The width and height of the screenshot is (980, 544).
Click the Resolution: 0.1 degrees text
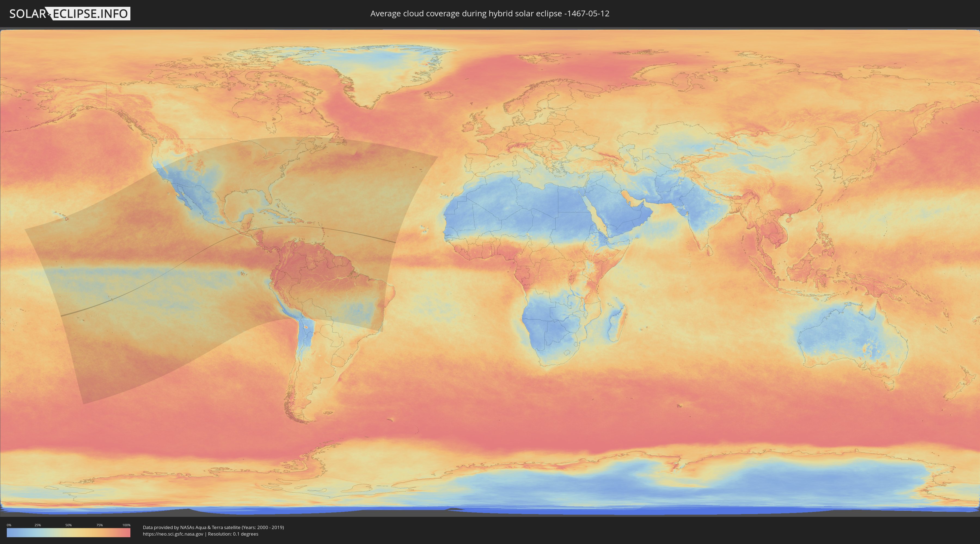233,534
